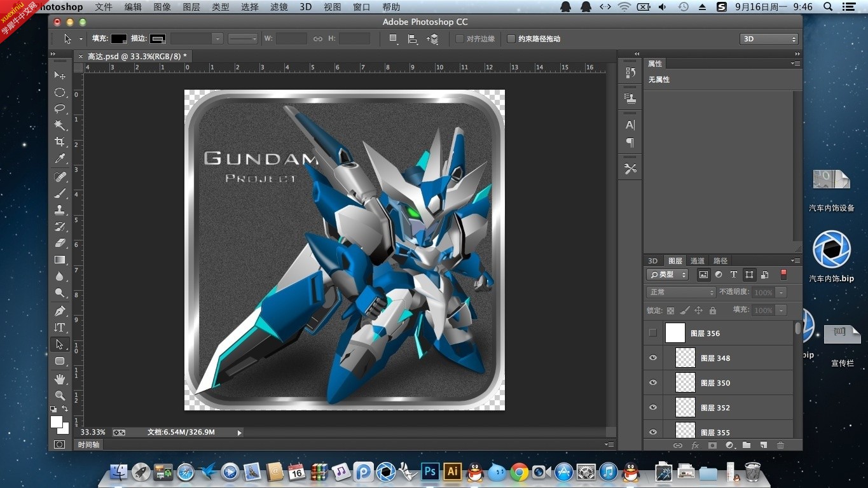Select the Rounded Rectangle shape tool

(60, 361)
